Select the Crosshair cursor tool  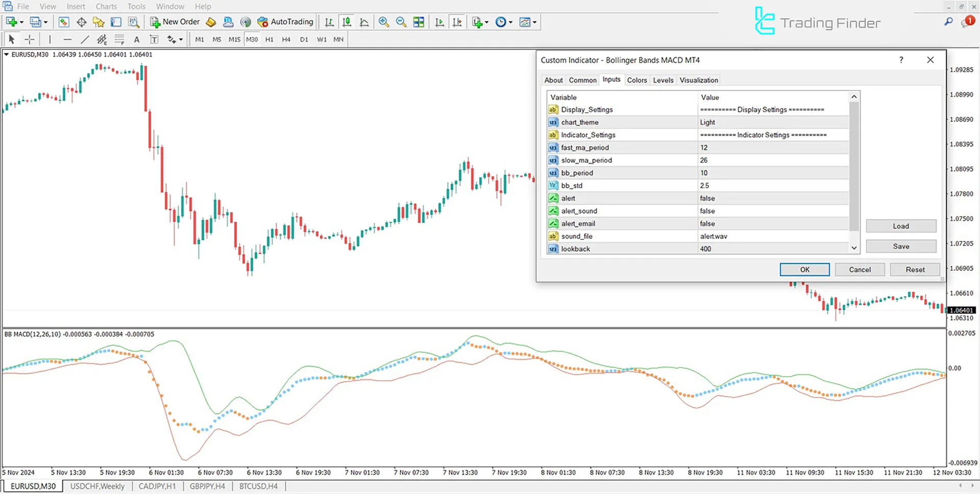pyautogui.click(x=29, y=39)
